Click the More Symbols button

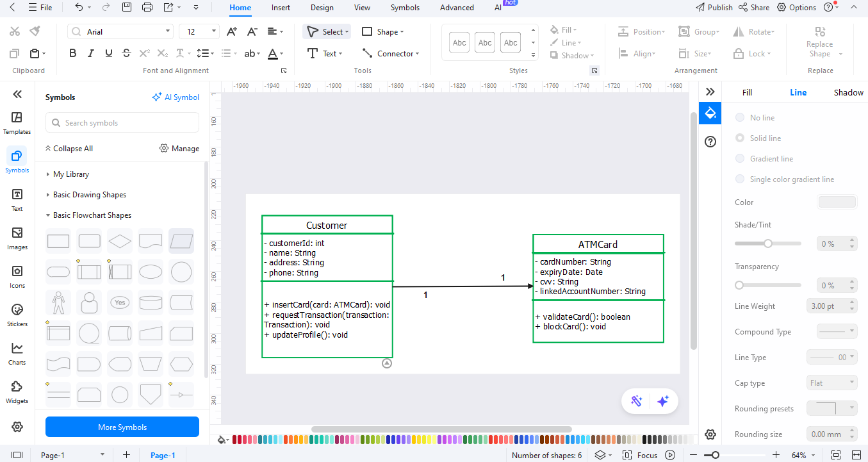122,427
